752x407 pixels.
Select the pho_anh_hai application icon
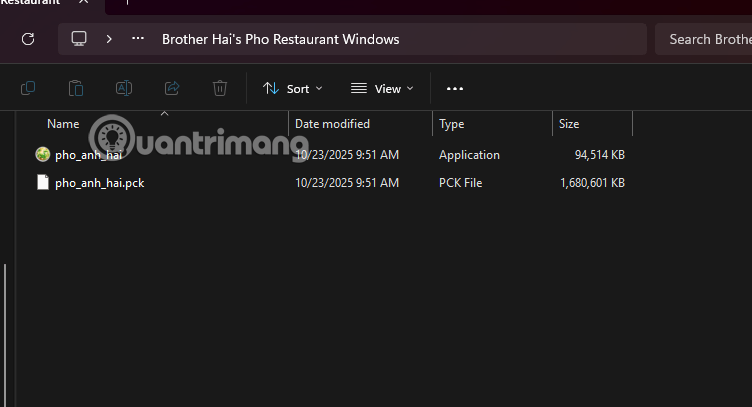pyautogui.click(x=42, y=155)
